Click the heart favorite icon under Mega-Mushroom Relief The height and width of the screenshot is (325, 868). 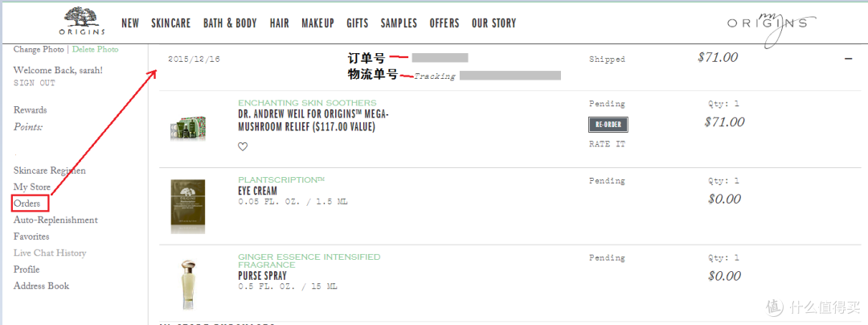click(243, 146)
